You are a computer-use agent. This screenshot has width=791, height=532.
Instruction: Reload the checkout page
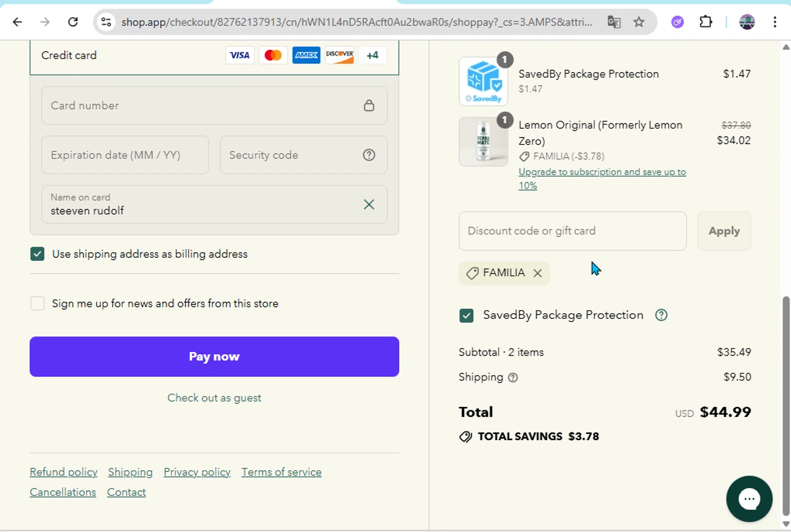(x=73, y=22)
